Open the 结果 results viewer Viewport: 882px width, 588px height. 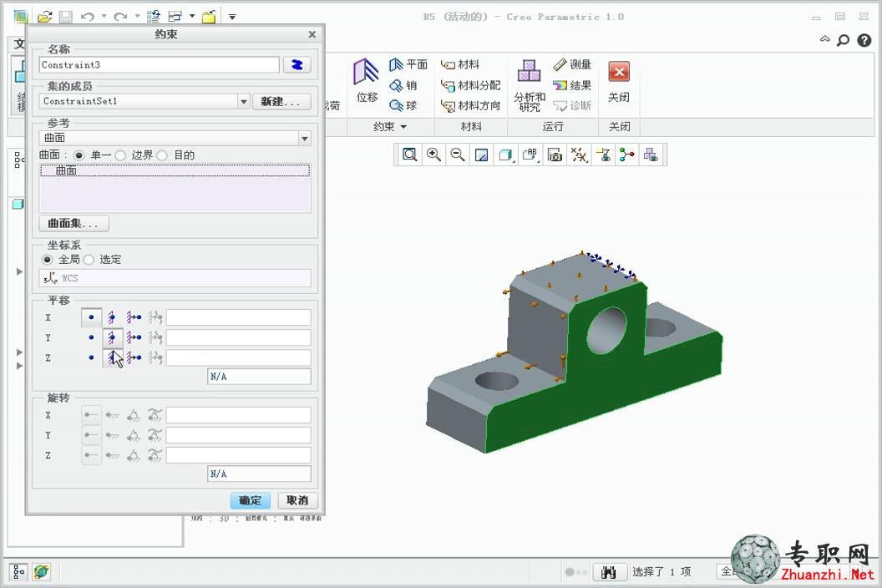572,85
